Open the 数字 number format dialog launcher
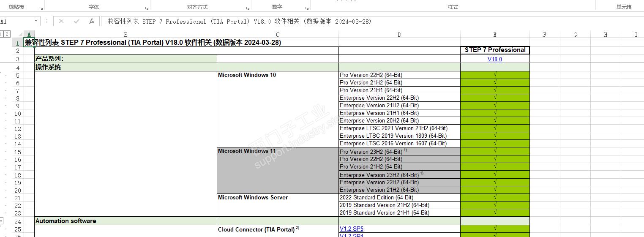The height and width of the screenshot is (237, 644). [x=307, y=8]
